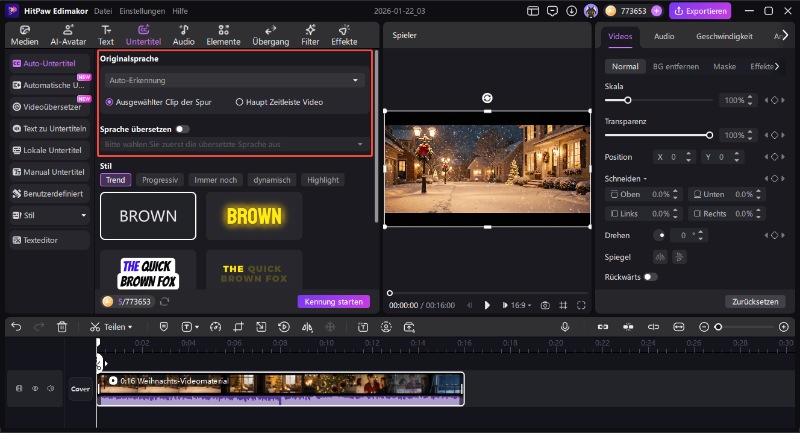
Task: Select the Highlight style filter
Action: [x=323, y=180]
